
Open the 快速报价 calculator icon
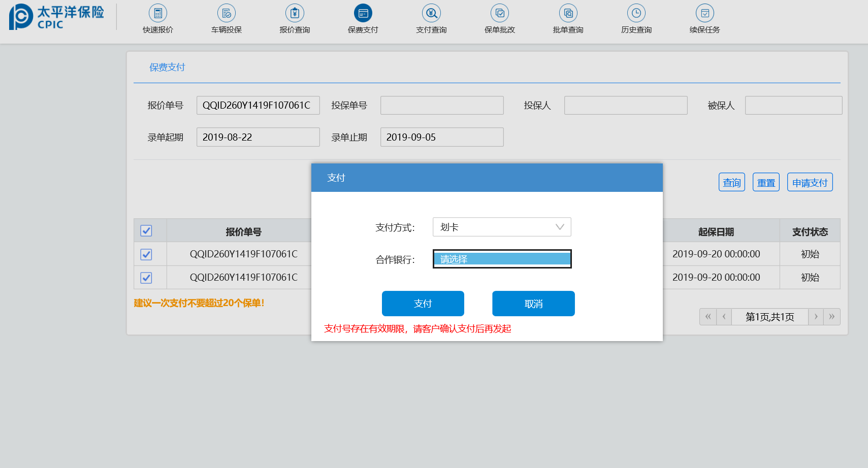(158, 13)
